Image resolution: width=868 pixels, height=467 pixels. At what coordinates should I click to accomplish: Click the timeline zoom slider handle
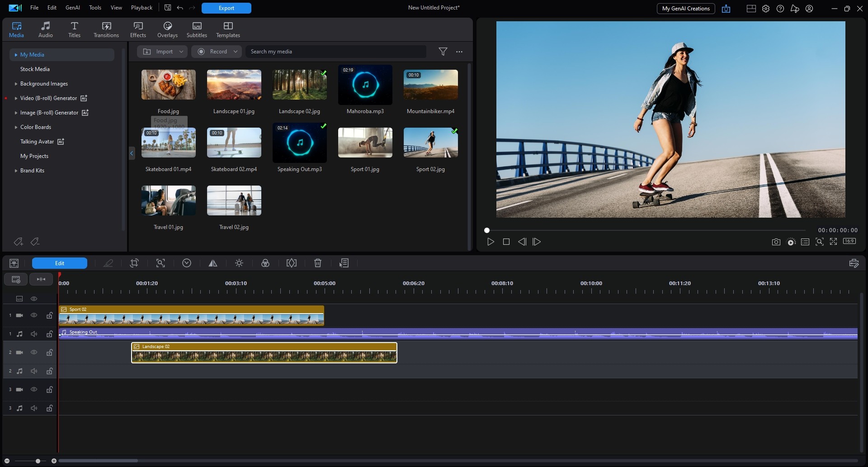point(38,461)
